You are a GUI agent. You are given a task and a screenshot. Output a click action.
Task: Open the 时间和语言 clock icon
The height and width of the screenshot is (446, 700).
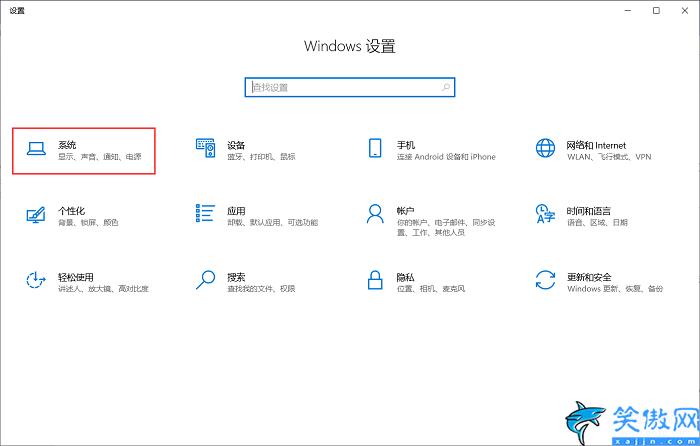[545, 214]
